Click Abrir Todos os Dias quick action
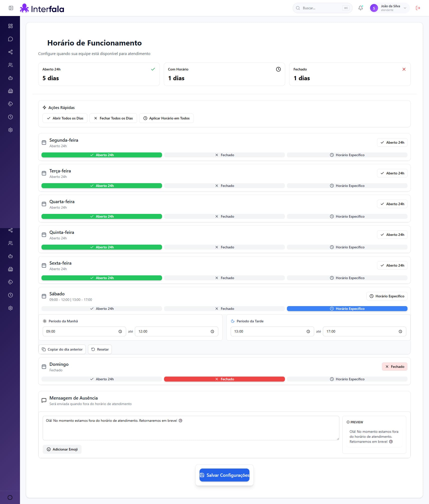429x504 pixels. tap(65, 118)
